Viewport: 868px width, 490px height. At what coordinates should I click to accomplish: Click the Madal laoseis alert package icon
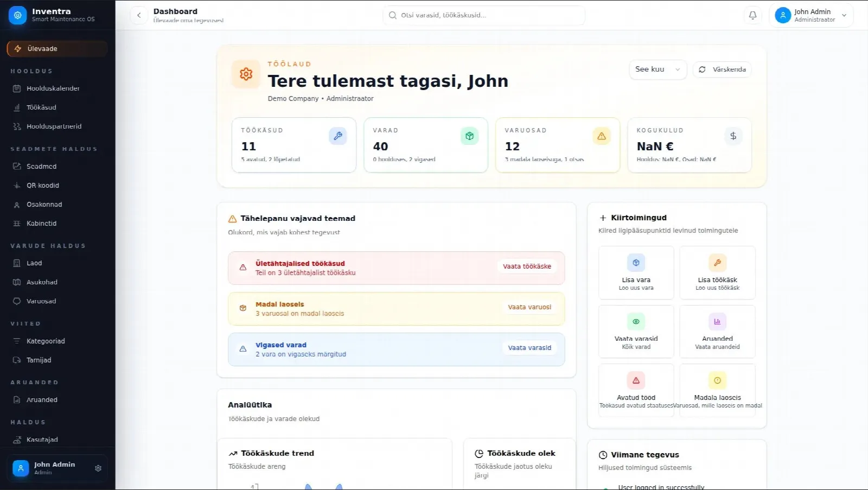pos(243,308)
